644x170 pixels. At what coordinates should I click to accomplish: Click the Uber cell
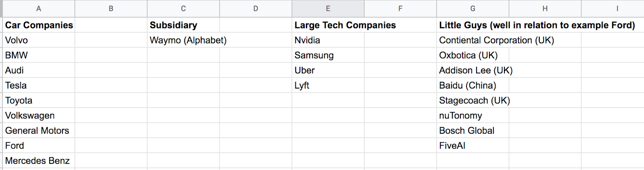pos(328,70)
